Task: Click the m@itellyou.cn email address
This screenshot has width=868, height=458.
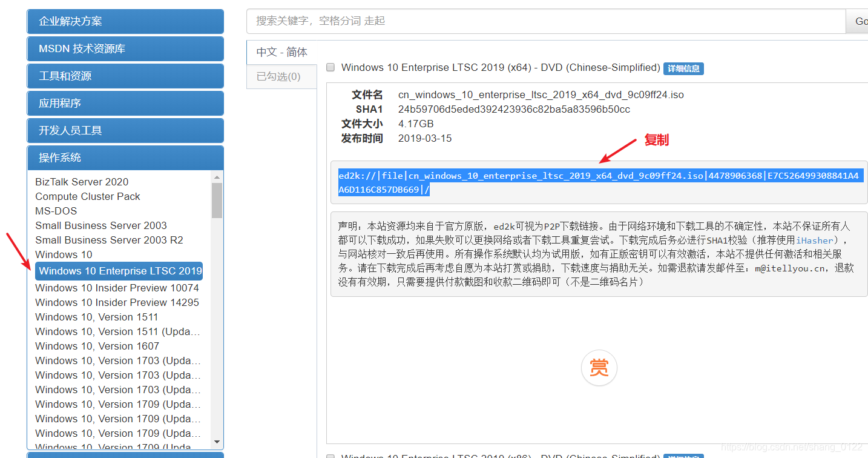Action: click(x=789, y=268)
